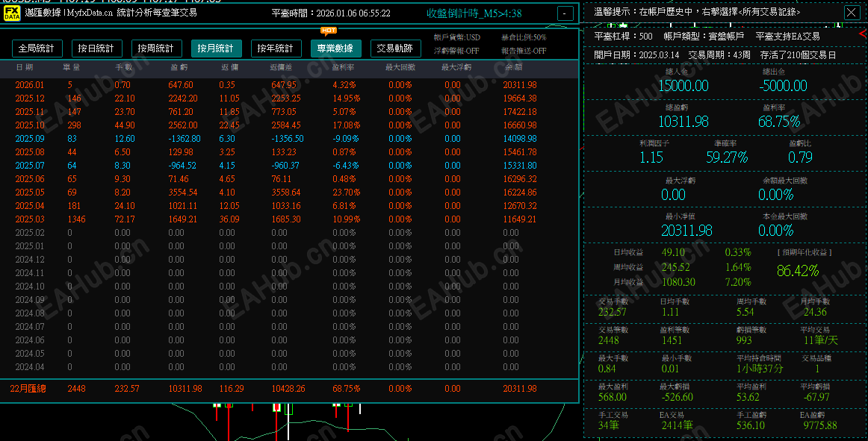This screenshot has height=441, width=868.
Task: Select the 2025.12 month row
Action: click(289, 98)
